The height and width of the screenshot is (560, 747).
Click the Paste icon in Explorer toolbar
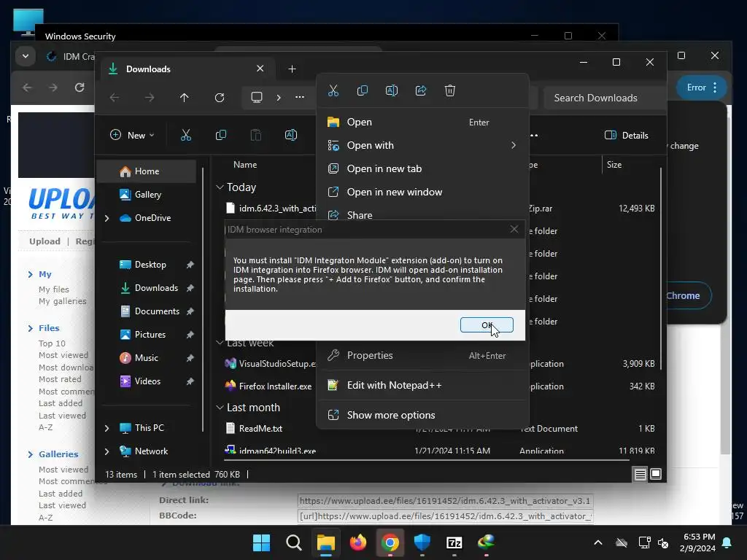256,135
